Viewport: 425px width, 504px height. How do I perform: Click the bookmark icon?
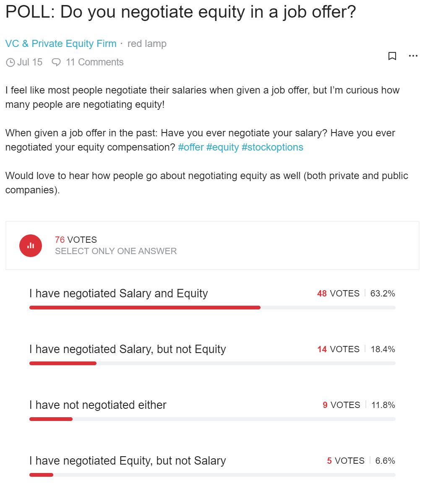tap(392, 56)
